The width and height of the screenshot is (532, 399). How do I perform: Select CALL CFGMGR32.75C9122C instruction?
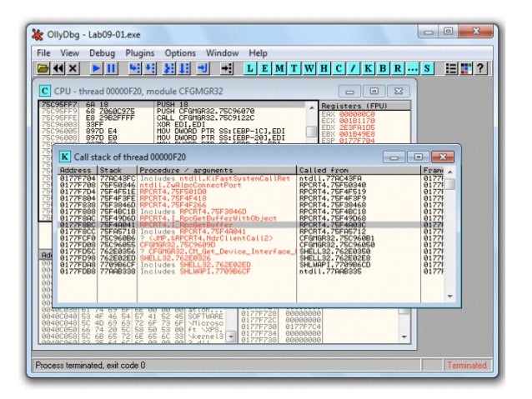[173, 117]
